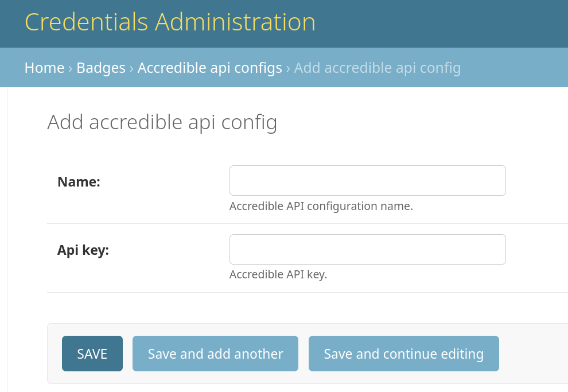Click the SAVE button
The image size is (568, 392).
pos(92,353)
